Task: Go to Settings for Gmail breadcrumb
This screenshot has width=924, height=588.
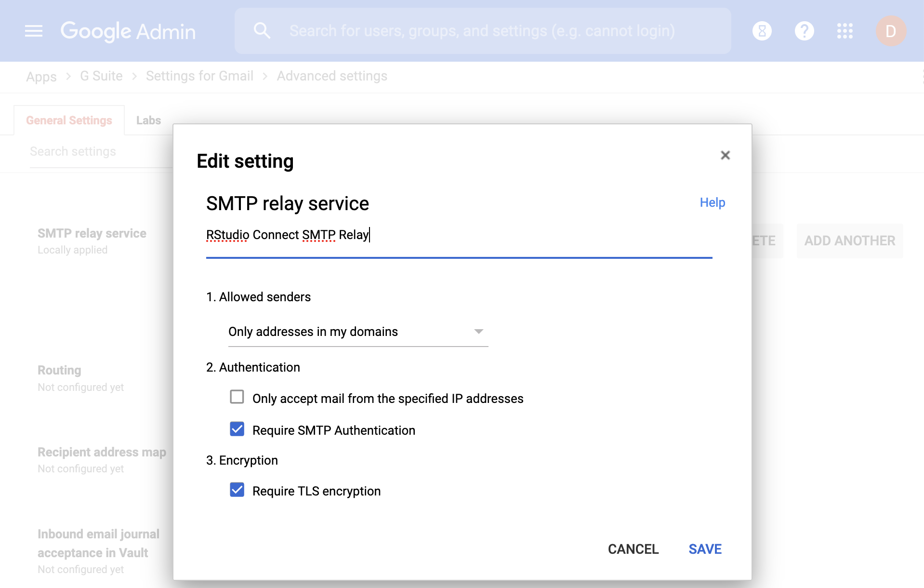Action: click(x=199, y=76)
